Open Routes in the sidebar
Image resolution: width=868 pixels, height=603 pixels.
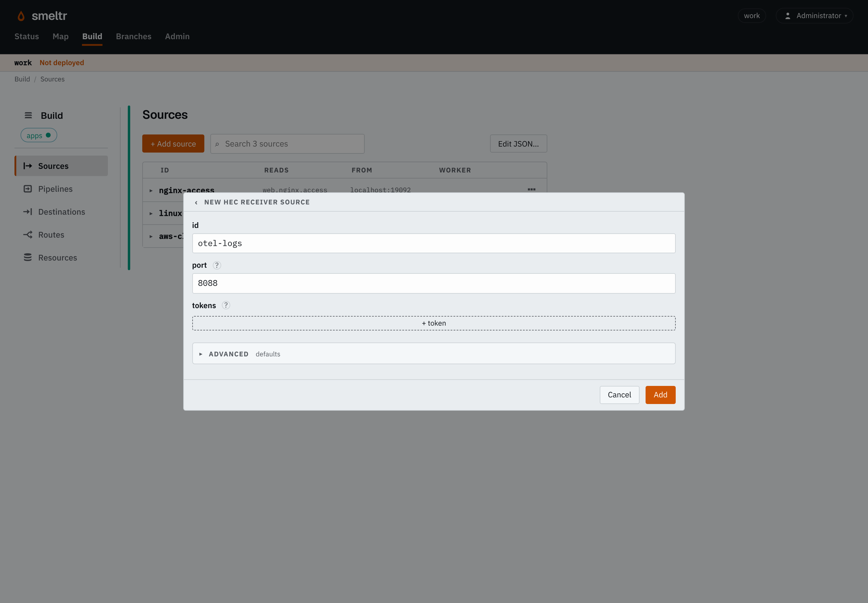pyautogui.click(x=61, y=235)
